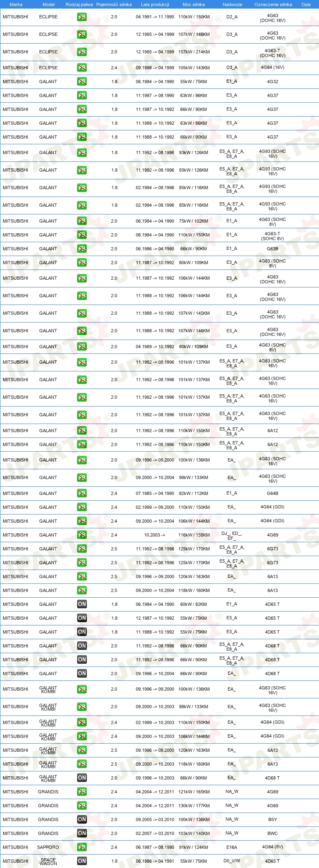Click the PB icon in the ECLIPSE 2.4 105kW row
The height and width of the screenshot is (868, 319).
tap(82, 68)
